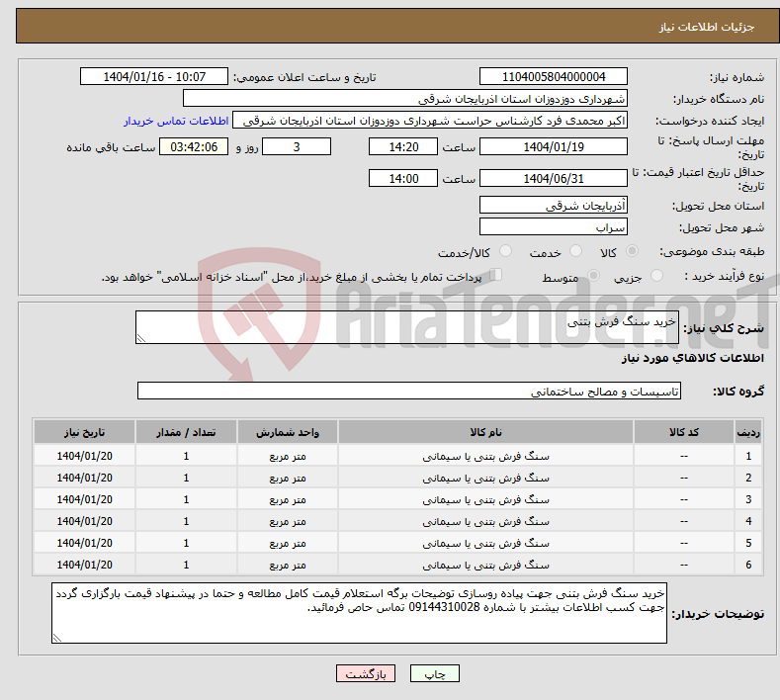Select the خدمت radio button
This screenshot has width=780, height=700.
pos(575,251)
